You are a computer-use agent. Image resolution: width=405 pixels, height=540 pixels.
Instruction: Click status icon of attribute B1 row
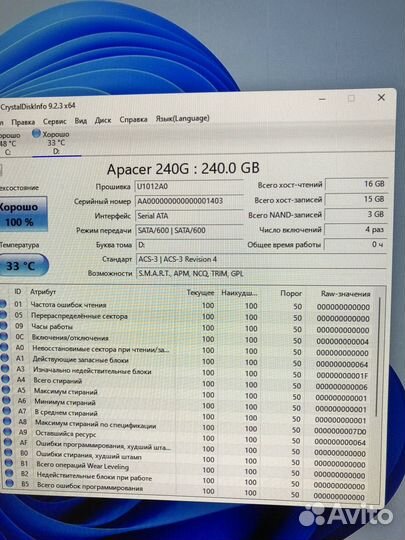9,463
